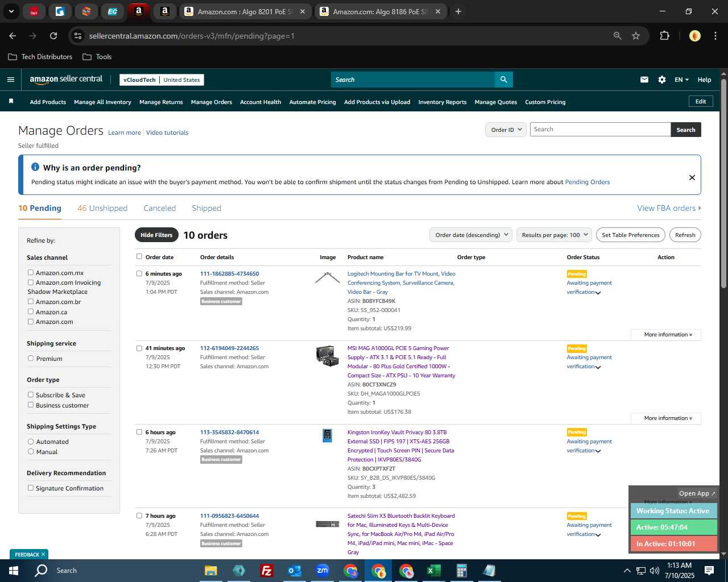Check Amazon.com Invoicing Shadow Marketplace filter
Viewport: 728px width, 582px height.
[31, 282]
